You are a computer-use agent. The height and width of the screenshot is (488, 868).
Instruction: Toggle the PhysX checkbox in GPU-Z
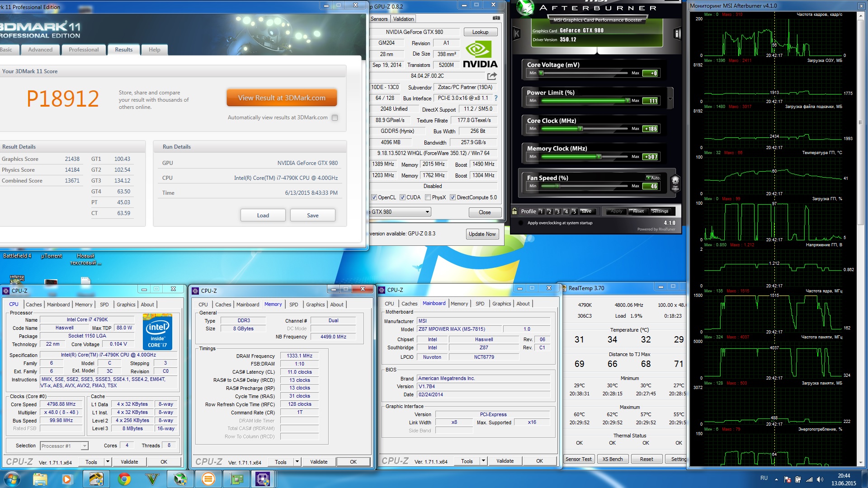428,197
